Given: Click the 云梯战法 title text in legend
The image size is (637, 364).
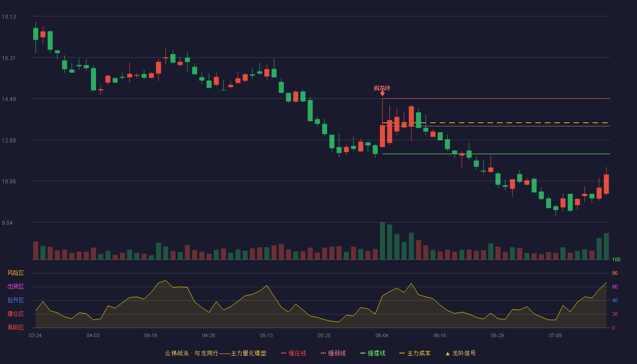Looking at the screenshot, I should click(x=177, y=353).
